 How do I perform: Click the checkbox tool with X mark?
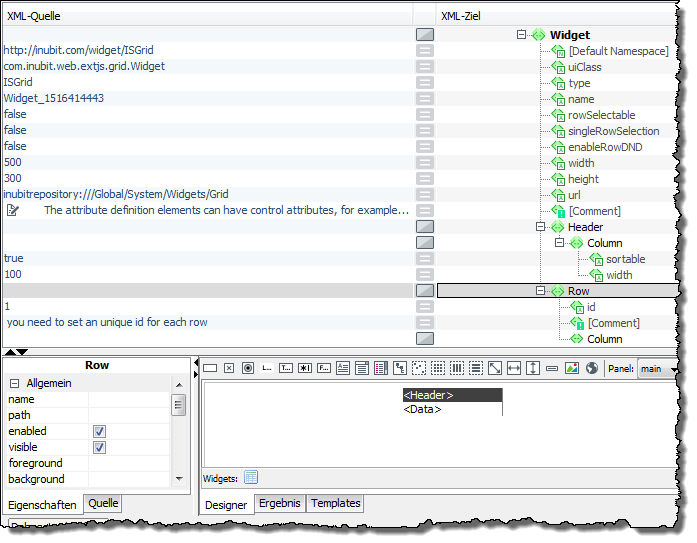[228, 368]
